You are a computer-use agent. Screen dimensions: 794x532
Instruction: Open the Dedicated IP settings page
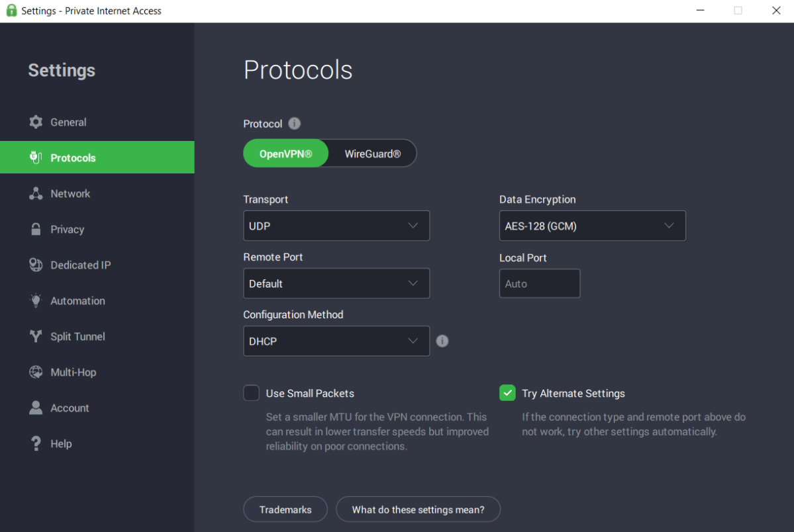tap(97, 265)
